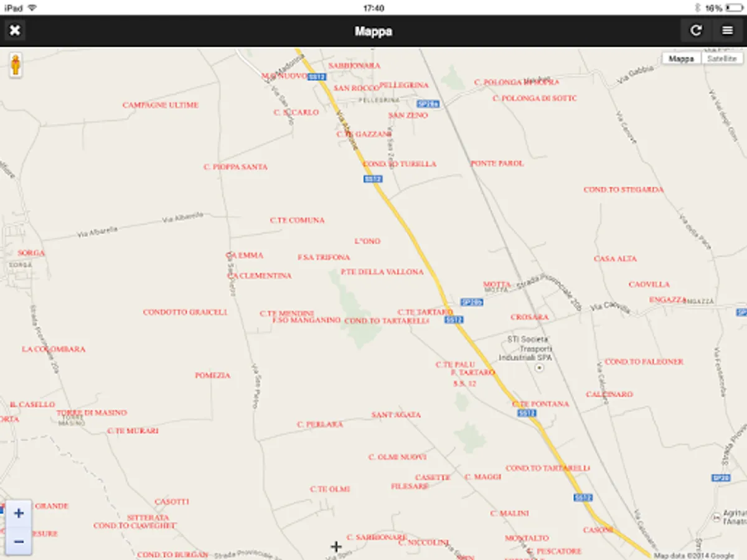Screen dimensions: 747x560
Task: Select the C. PIOPPA SANTA label
Action: 235,167
